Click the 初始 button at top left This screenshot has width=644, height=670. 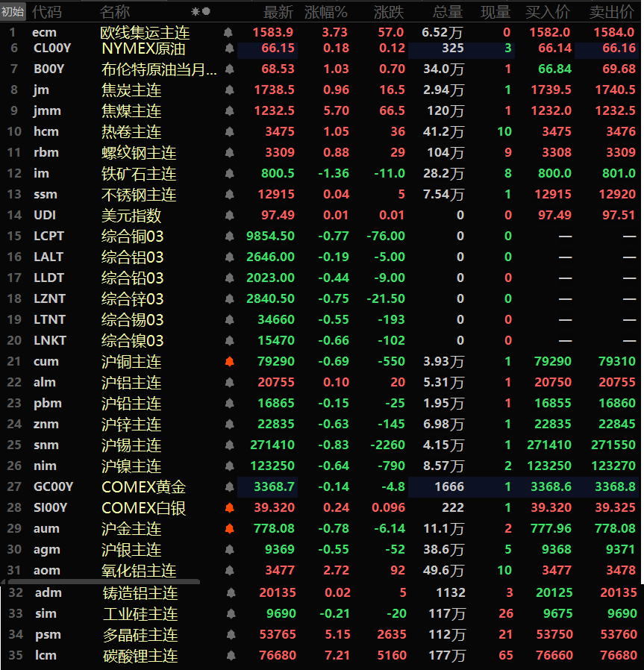coord(13,11)
